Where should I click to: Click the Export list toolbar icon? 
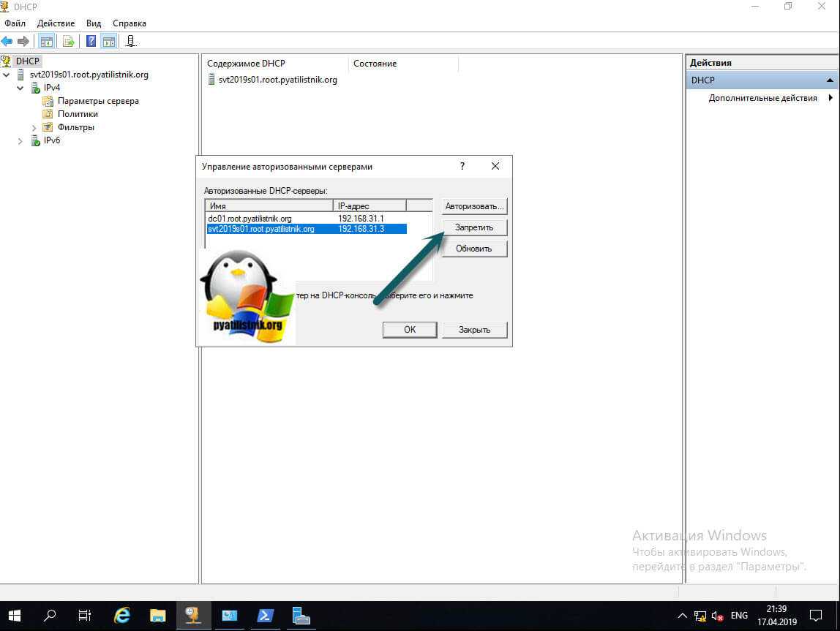point(68,41)
